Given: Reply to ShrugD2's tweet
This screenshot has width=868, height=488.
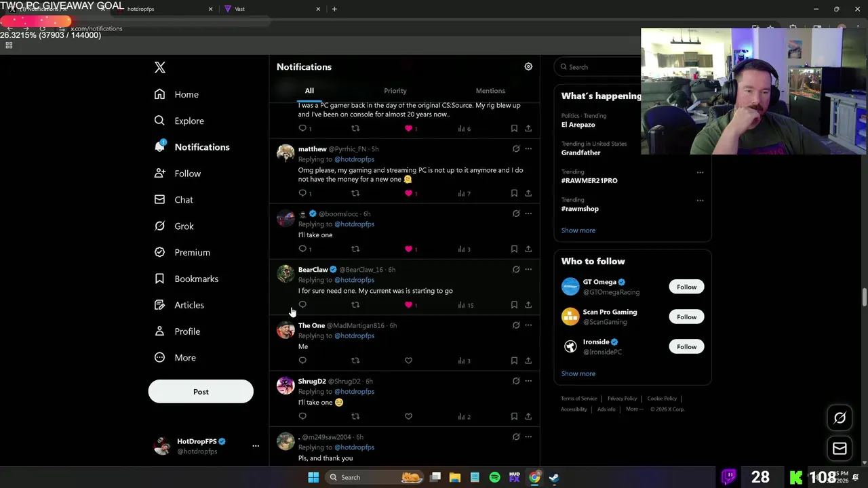Looking at the screenshot, I should click(302, 416).
